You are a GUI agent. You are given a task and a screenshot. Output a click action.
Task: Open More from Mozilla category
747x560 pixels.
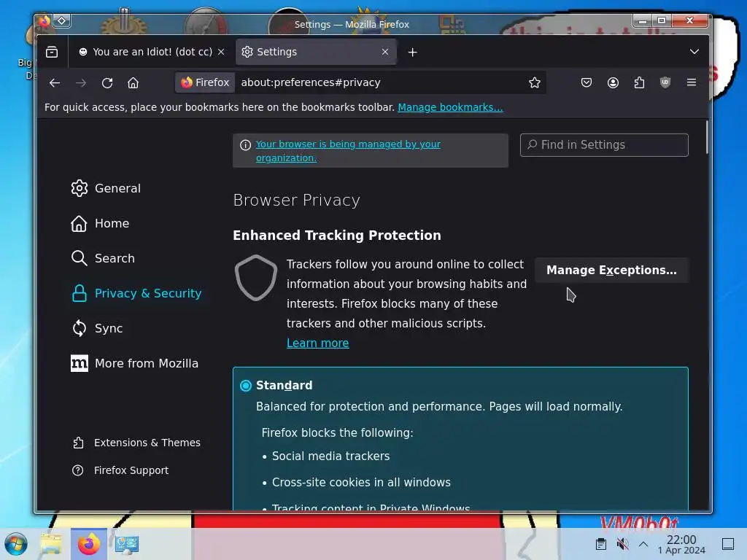tap(134, 363)
